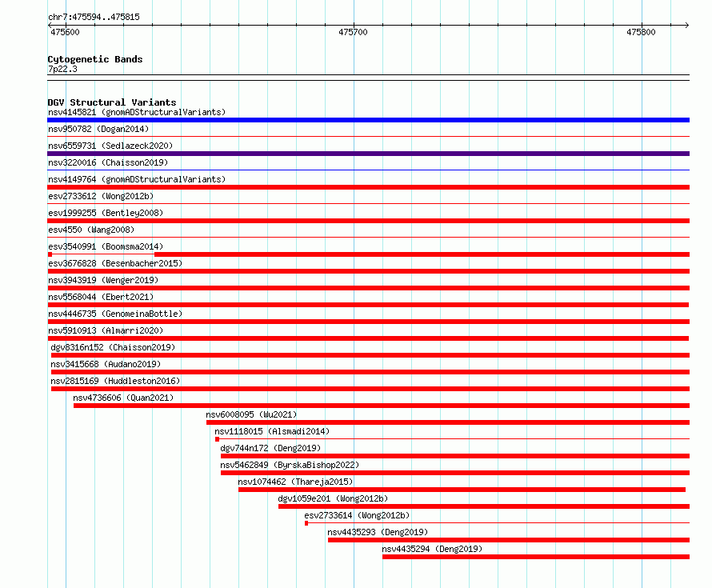Click nsv4435294 (Deng2019) label
This screenshot has width=712, height=588.
point(432,549)
